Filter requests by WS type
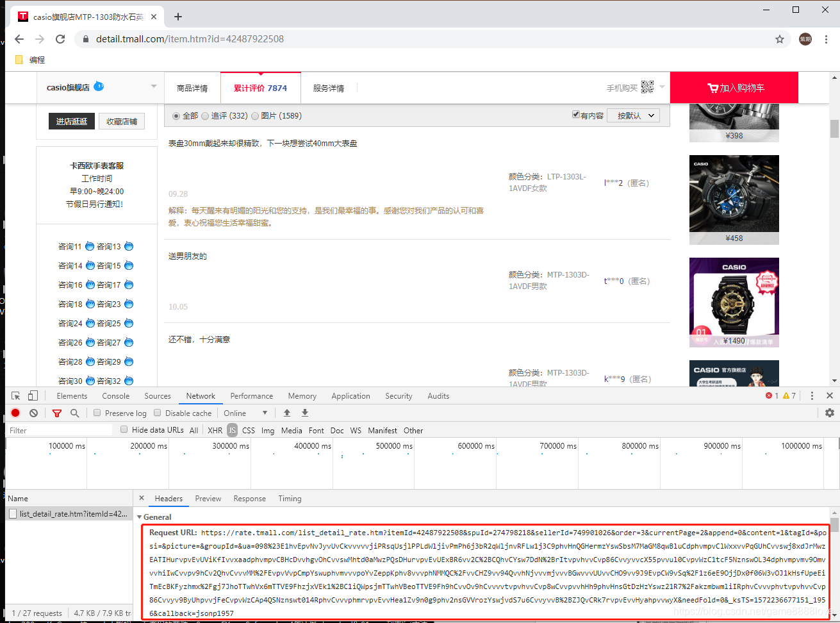Image resolution: width=840 pixels, height=623 pixels. 356,430
